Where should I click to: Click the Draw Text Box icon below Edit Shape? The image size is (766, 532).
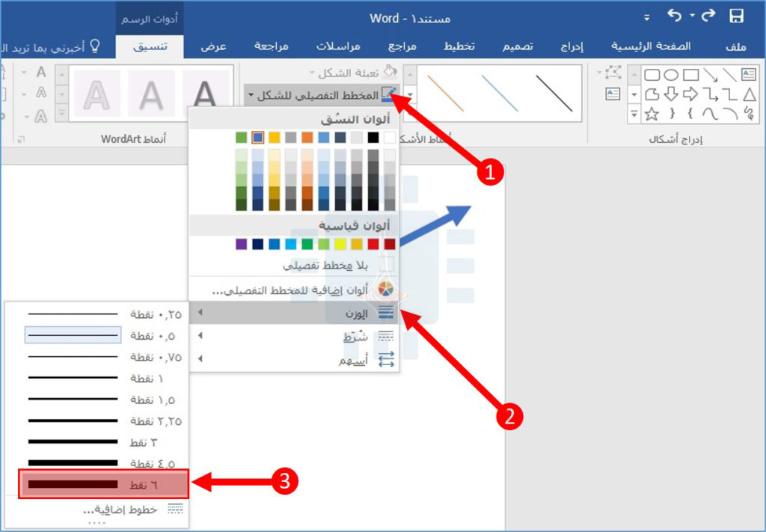(613, 94)
